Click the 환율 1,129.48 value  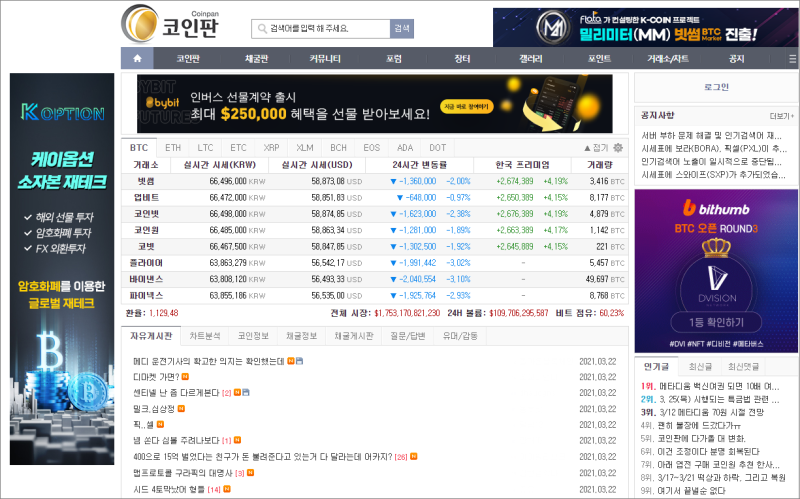163,313
